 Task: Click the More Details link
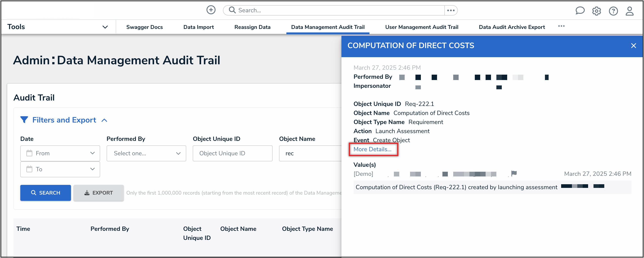(372, 149)
